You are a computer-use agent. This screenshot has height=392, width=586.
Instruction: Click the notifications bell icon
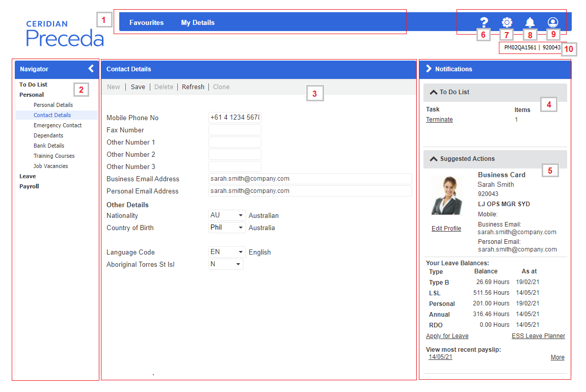click(530, 22)
